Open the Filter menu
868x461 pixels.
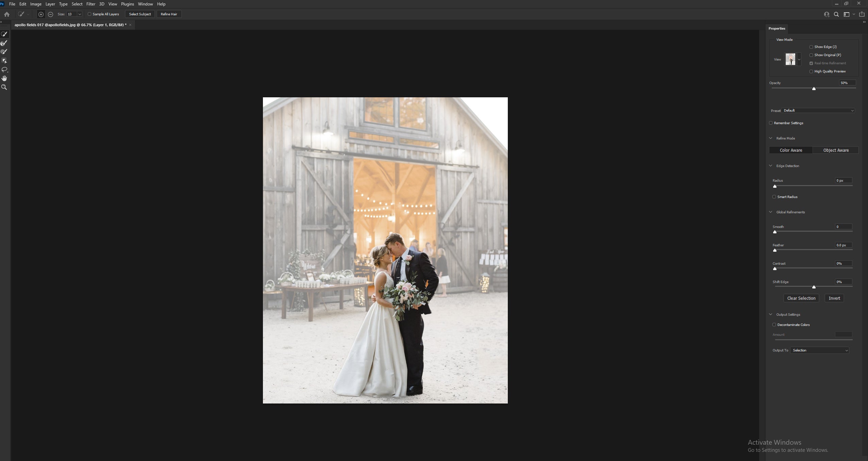90,4
